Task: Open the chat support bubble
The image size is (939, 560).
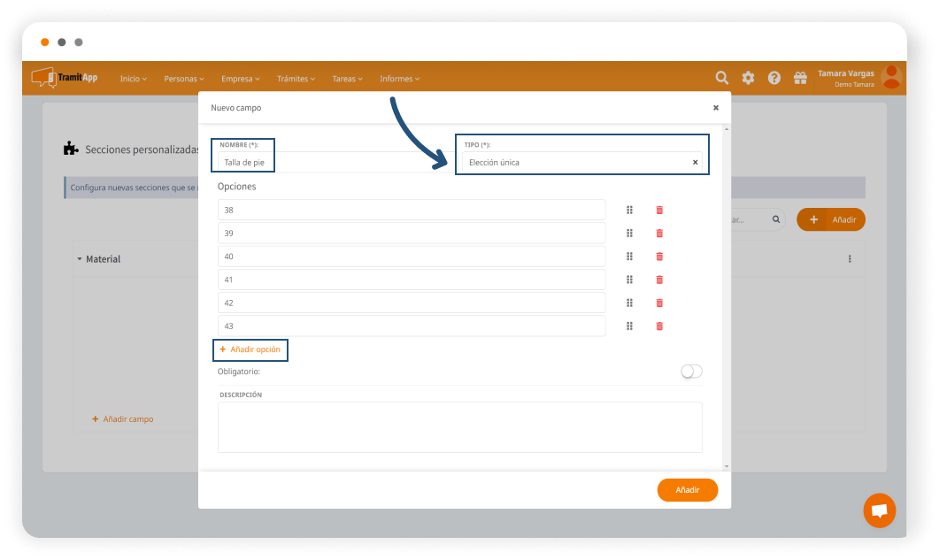Action: coord(879,510)
